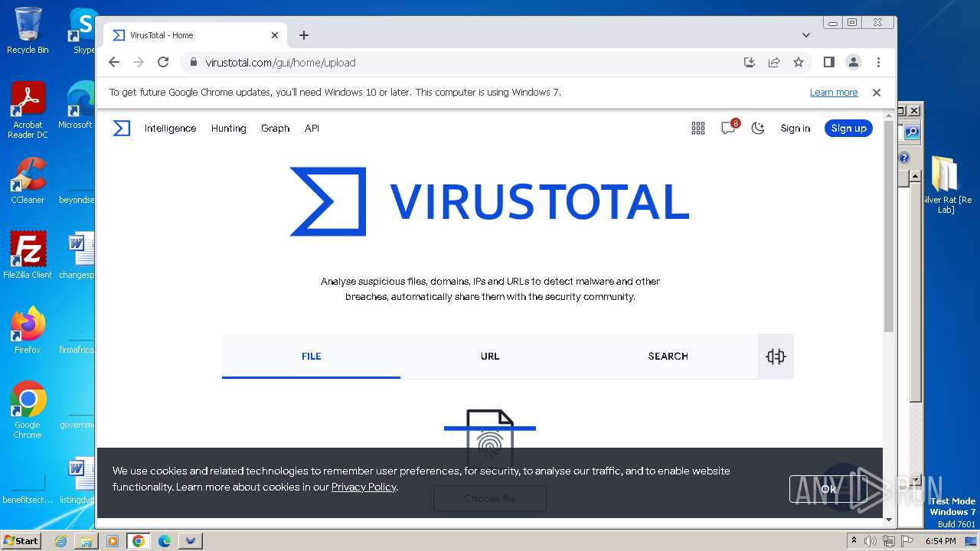
Task: Click the volume speaker tray icon
Action: click(x=871, y=541)
